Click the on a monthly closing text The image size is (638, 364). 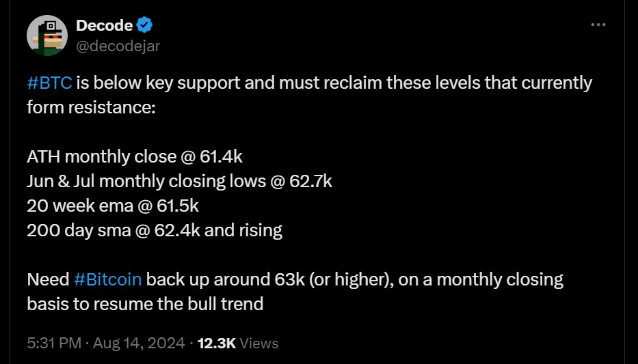(x=481, y=280)
